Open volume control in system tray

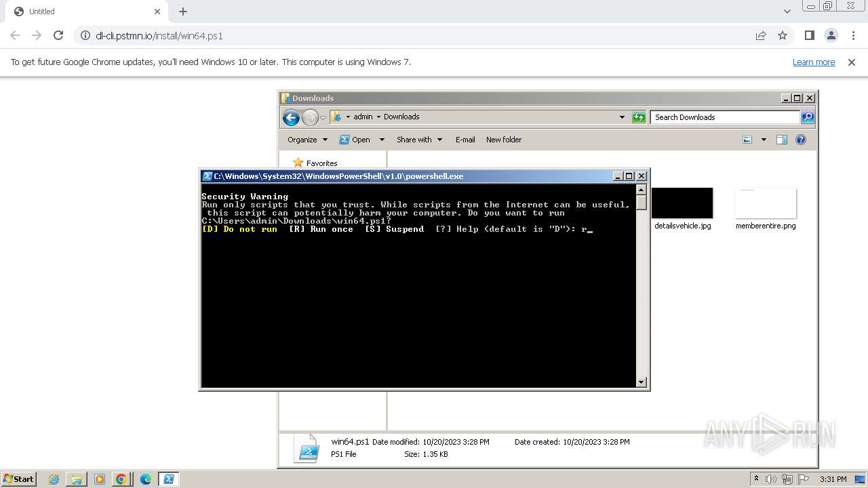point(771,479)
